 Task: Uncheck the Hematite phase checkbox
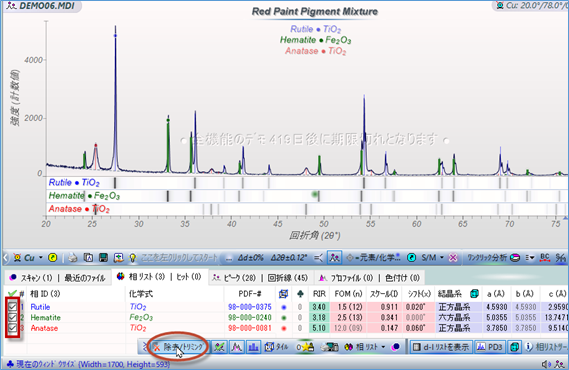[x=13, y=317]
